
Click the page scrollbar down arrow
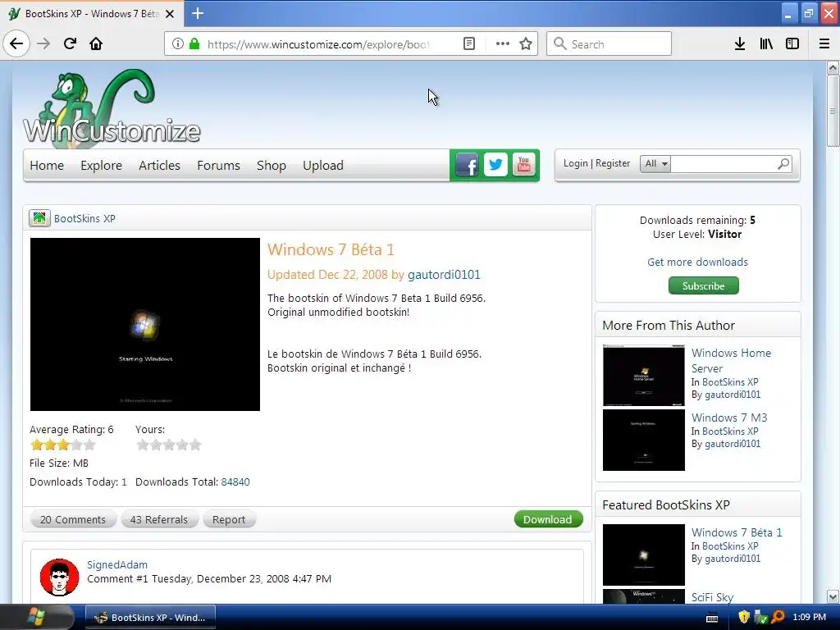(x=833, y=596)
